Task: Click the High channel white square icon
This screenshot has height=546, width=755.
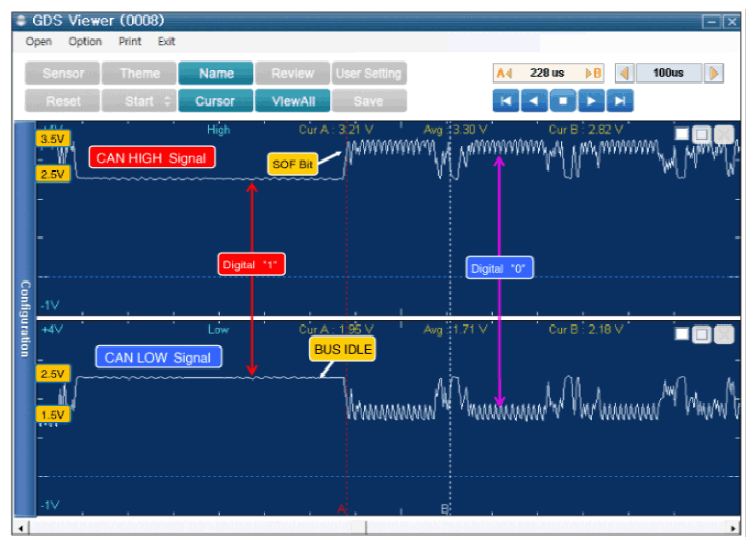Action: [682, 134]
